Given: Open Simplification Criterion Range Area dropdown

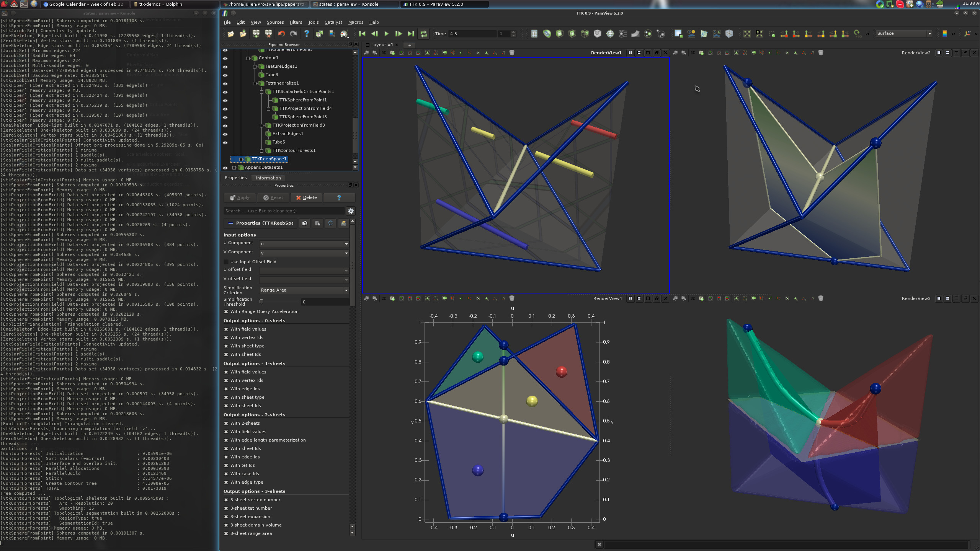Looking at the screenshot, I should pos(304,290).
